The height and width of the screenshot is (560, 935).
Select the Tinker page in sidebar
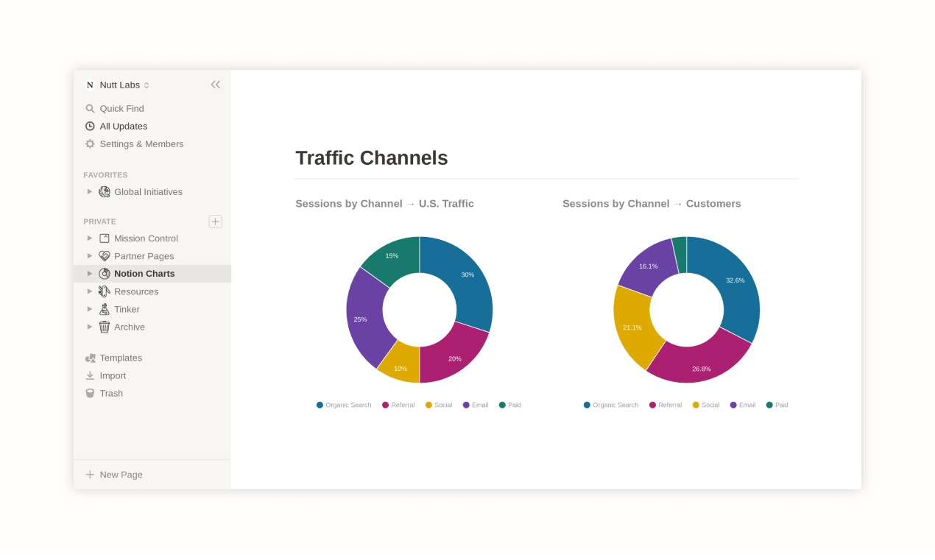[127, 309]
